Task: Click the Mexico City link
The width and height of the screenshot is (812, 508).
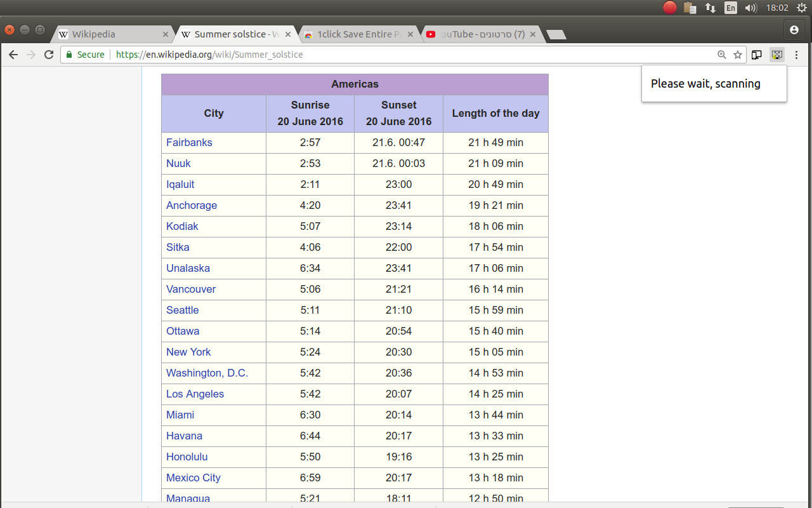Action: coord(193,478)
